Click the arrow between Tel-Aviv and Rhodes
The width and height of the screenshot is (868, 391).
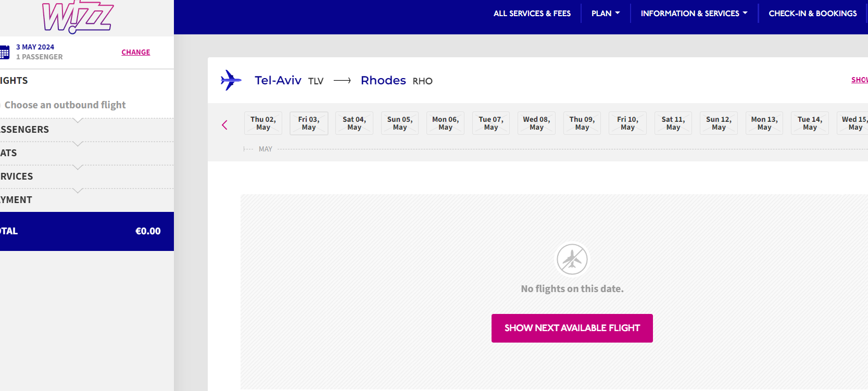click(x=342, y=81)
